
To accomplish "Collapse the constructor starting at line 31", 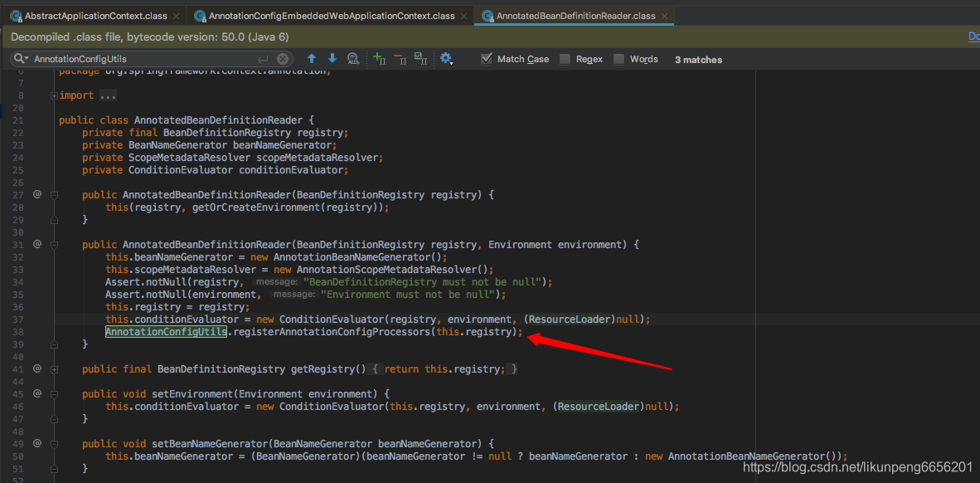I will (55, 245).
